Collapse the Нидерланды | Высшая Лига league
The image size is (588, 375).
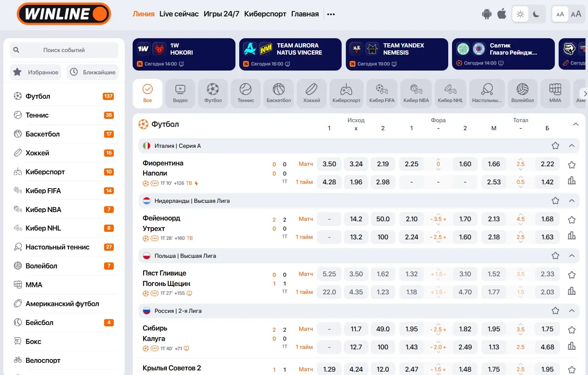[x=572, y=201]
